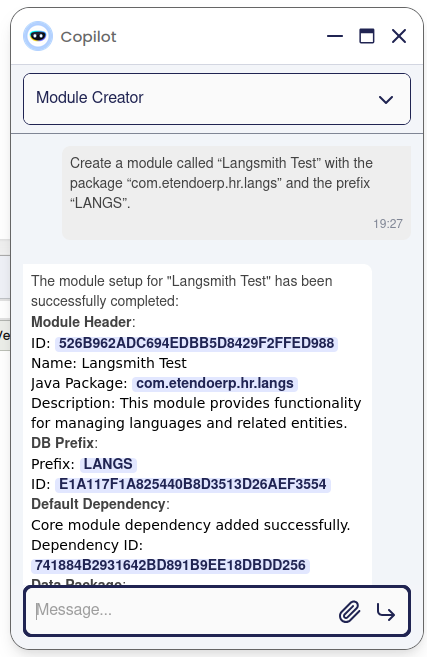Expand the chevron arrow beside Module Creator

point(386,99)
